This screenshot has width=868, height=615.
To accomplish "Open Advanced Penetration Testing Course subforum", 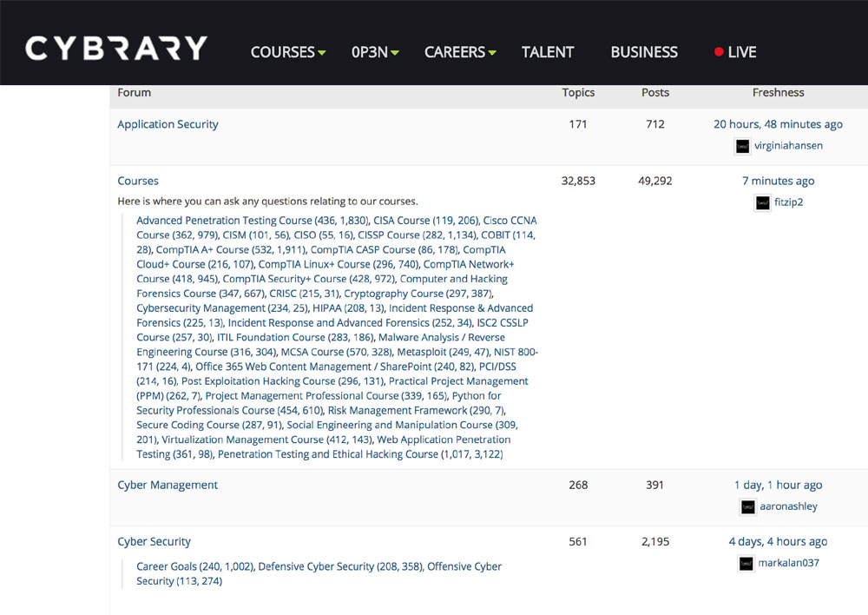I will click(253, 221).
